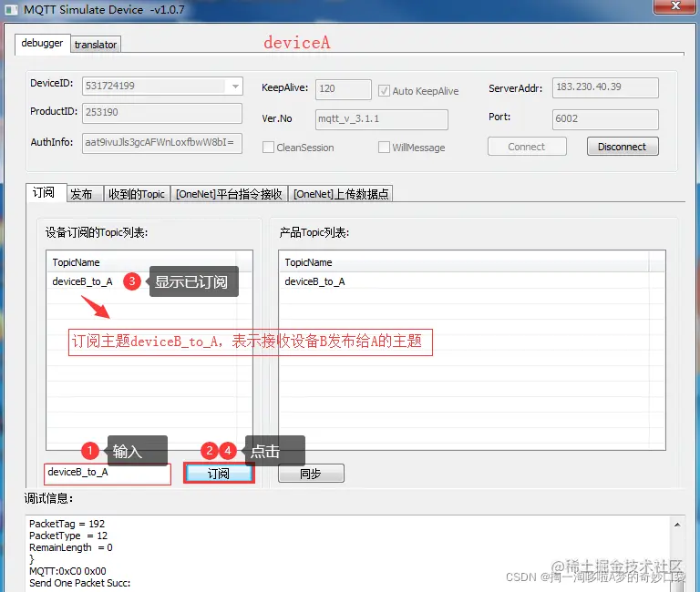Click the 同步 sync button
Screen dimensions: 700x592
point(311,474)
